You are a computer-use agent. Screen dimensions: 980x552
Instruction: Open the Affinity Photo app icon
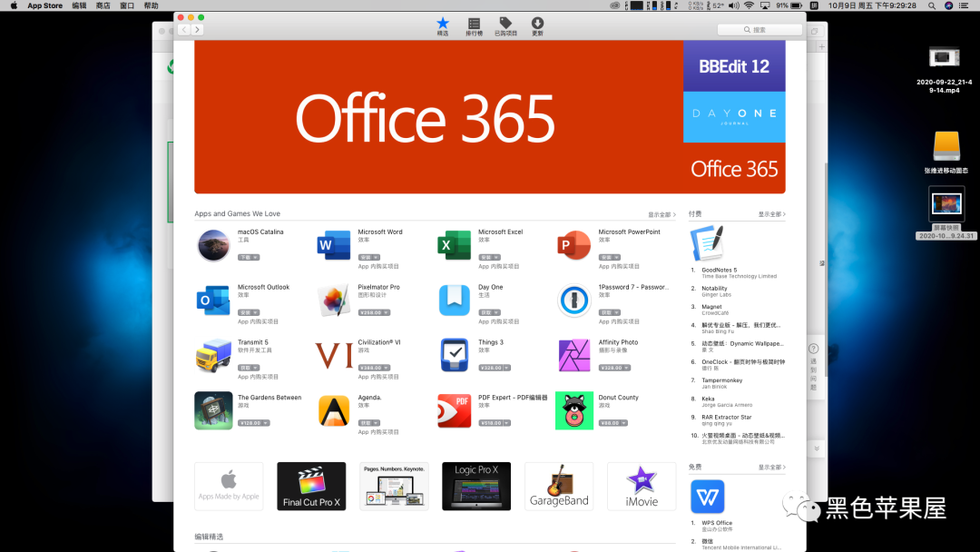(x=573, y=355)
